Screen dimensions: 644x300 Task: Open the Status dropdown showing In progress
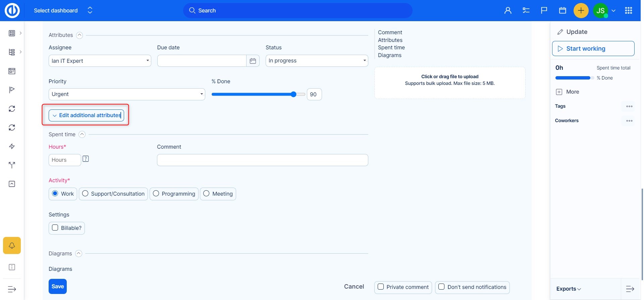coord(317,61)
